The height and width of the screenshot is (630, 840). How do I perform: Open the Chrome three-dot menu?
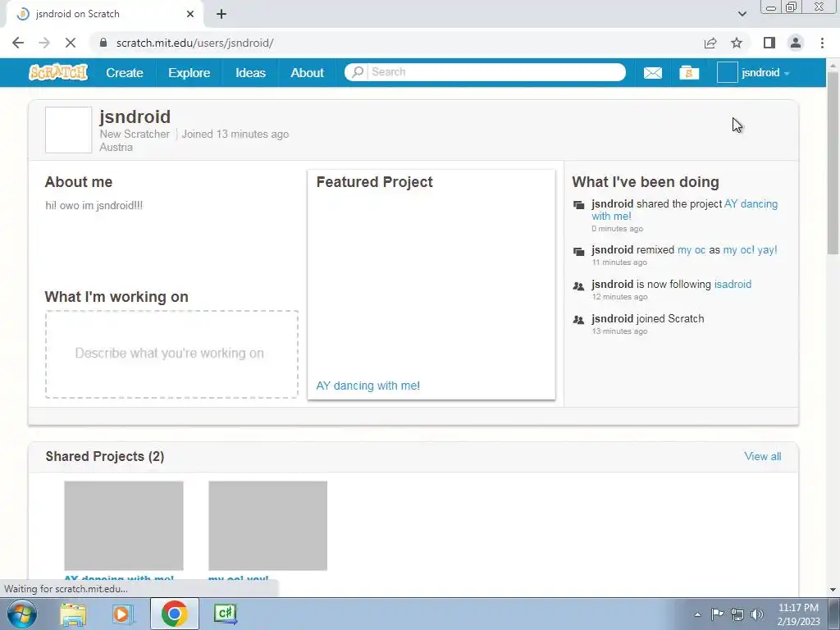822,43
